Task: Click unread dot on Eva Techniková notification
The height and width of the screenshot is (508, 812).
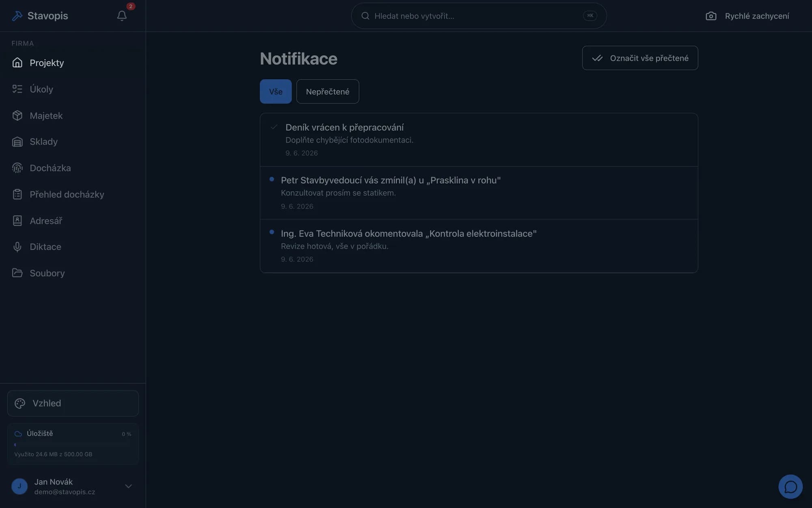Action: pos(272,232)
